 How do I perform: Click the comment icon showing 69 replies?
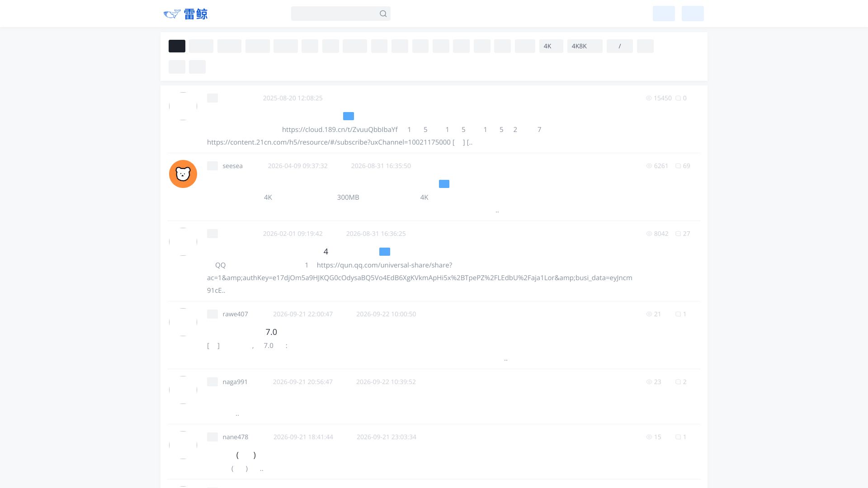click(x=678, y=166)
